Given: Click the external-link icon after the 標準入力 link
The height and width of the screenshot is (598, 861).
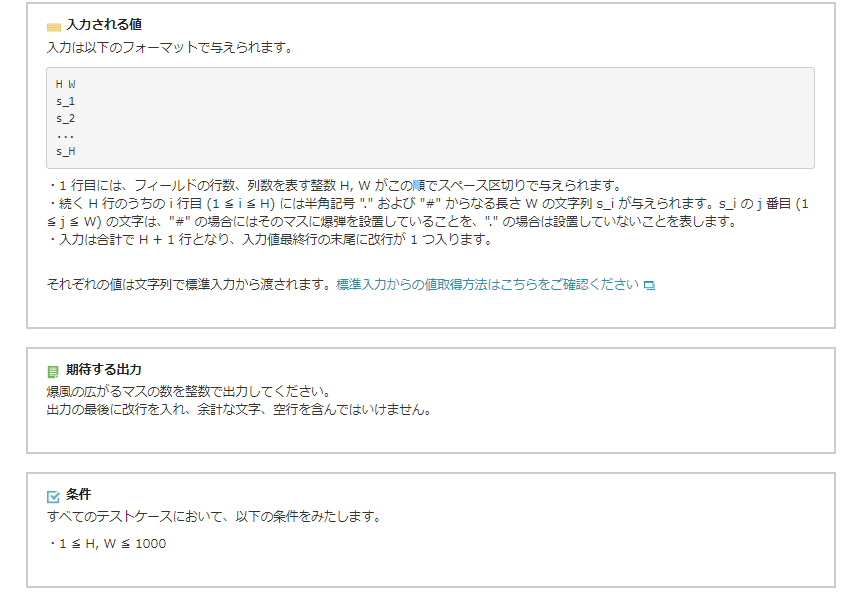Looking at the screenshot, I should point(649,285).
